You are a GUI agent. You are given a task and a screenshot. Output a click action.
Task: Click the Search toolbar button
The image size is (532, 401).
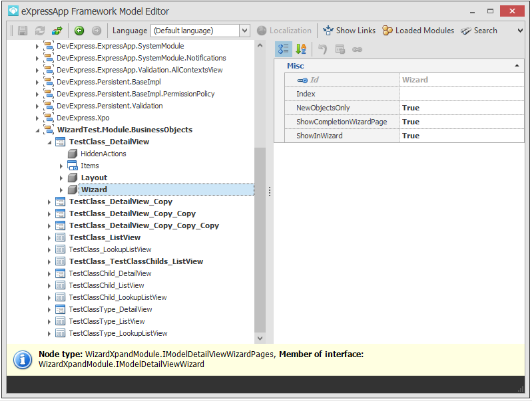[x=479, y=31]
